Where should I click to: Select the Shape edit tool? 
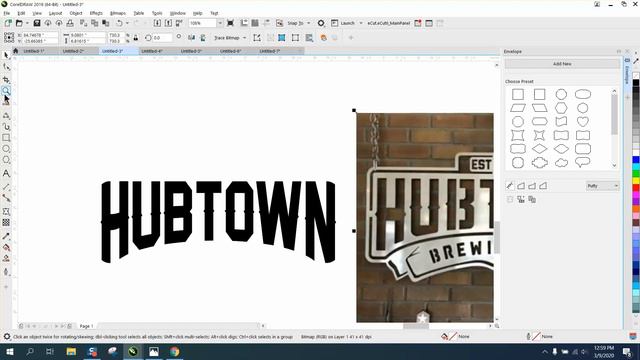coord(6,67)
